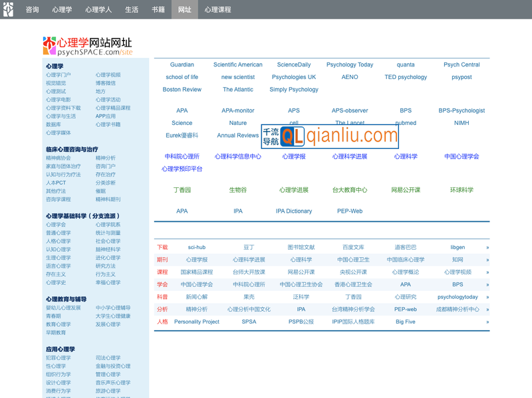The width and height of the screenshot is (532, 398).
Task: Expand the 课程 row with the » arrow
Action: pos(487,272)
